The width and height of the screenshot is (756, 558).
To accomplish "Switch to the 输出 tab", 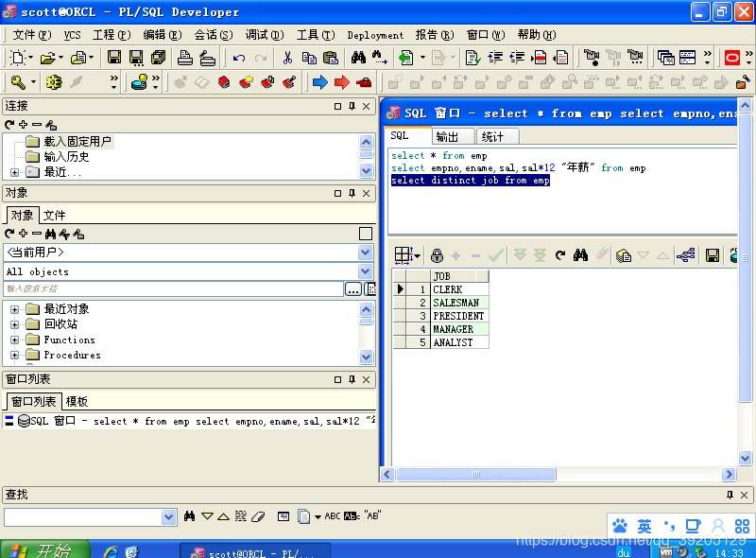I will 453,137.
